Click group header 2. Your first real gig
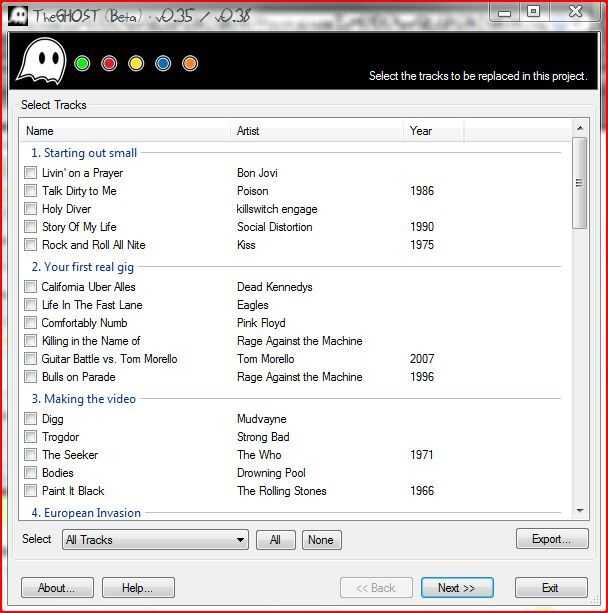Viewport: 608px width, 613px height. point(83,267)
